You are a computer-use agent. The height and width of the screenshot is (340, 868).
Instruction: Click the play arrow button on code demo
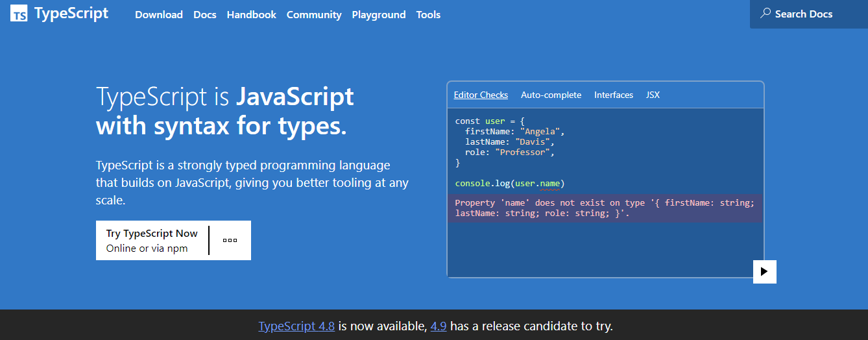(764, 272)
